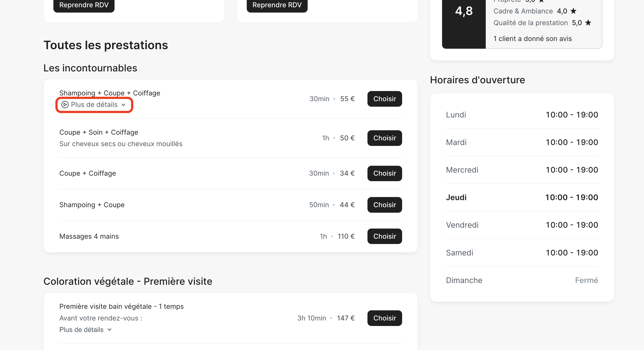Choose Massages 4 mains service
Screen dimensions: 644x350
pyautogui.click(x=384, y=236)
